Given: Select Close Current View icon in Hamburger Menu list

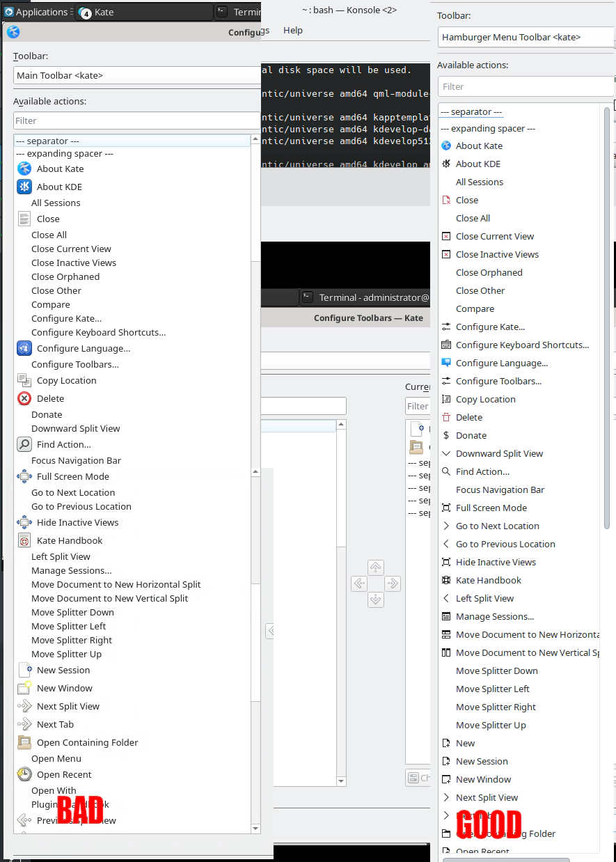Looking at the screenshot, I should tap(446, 236).
